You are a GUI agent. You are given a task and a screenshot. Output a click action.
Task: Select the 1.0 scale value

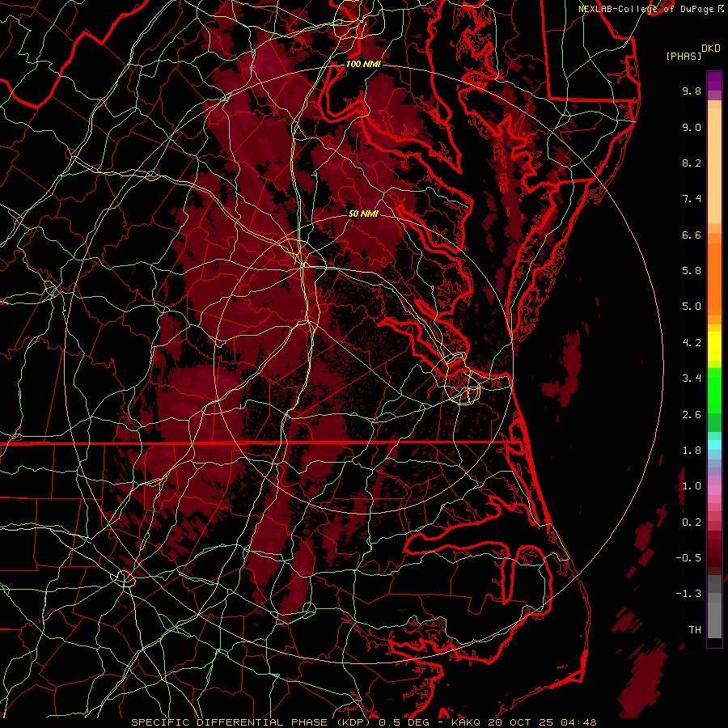tap(692, 486)
